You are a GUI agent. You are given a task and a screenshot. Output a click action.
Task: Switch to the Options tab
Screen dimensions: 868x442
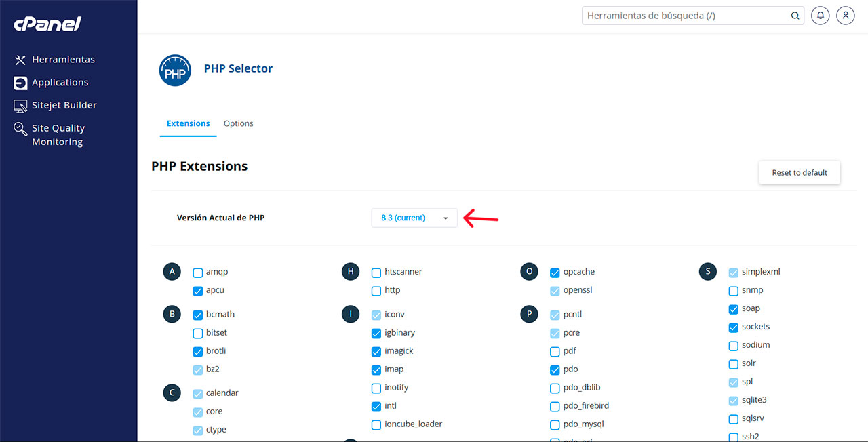[239, 123]
